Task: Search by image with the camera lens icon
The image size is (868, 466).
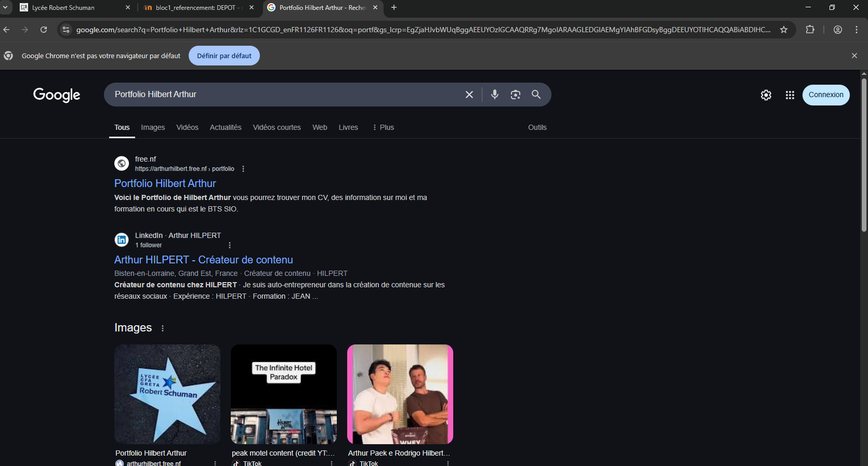Action: (x=516, y=95)
